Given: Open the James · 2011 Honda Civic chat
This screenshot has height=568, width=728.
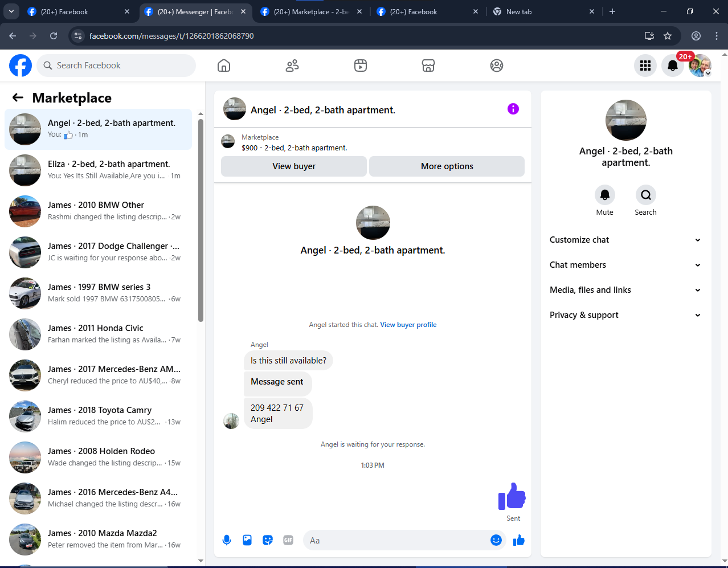Looking at the screenshot, I should pos(98,334).
